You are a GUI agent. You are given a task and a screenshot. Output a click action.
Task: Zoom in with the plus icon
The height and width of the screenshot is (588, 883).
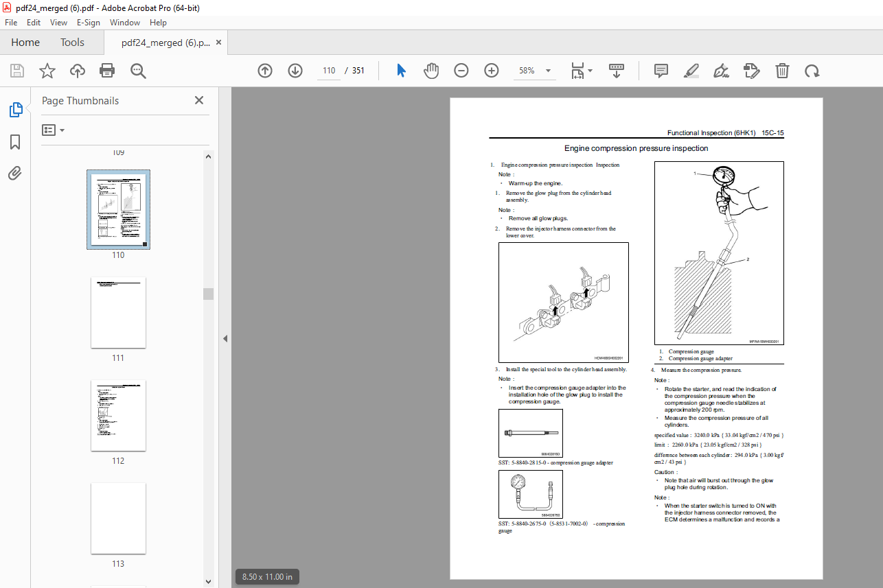[x=492, y=71]
